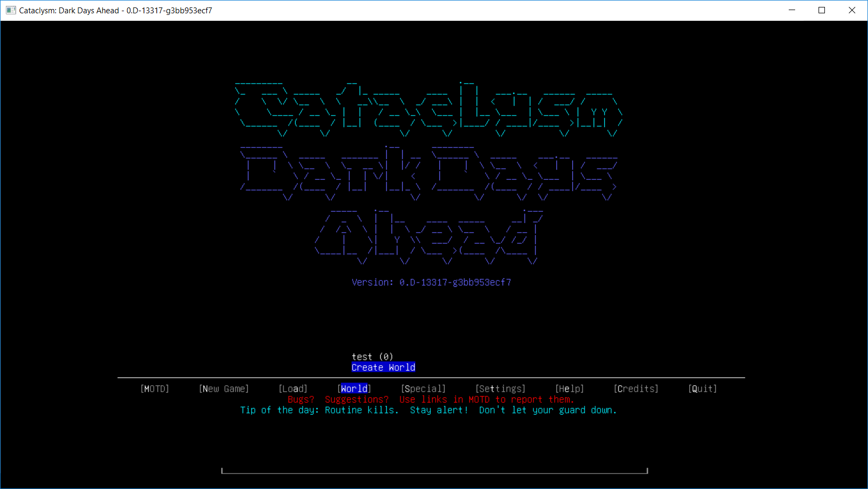Choose the Quit menu entry
Screen dimensions: 868x489
[703, 389]
